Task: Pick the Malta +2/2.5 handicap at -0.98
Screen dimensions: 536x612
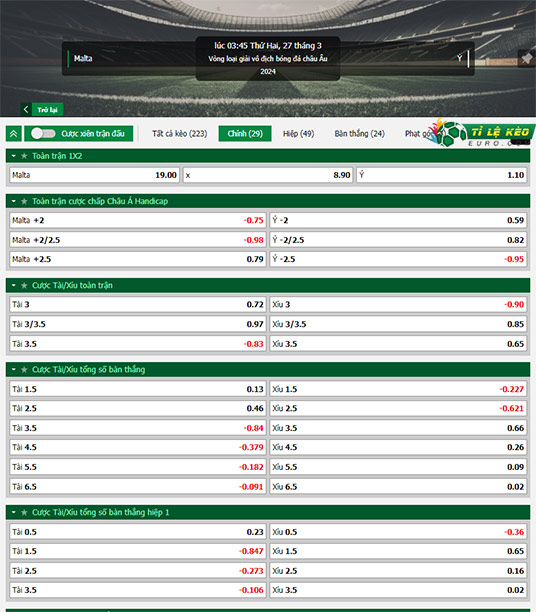Action: (x=138, y=240)
